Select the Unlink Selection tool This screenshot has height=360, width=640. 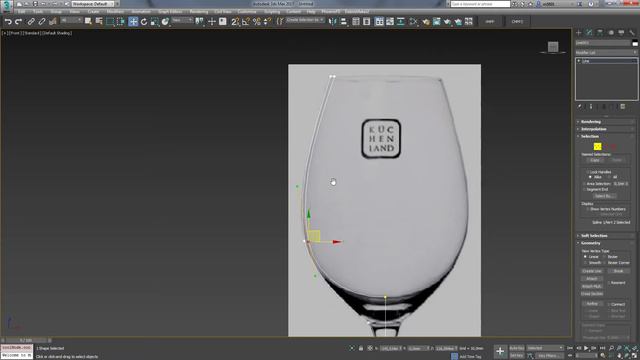click(x=42, y=22)
